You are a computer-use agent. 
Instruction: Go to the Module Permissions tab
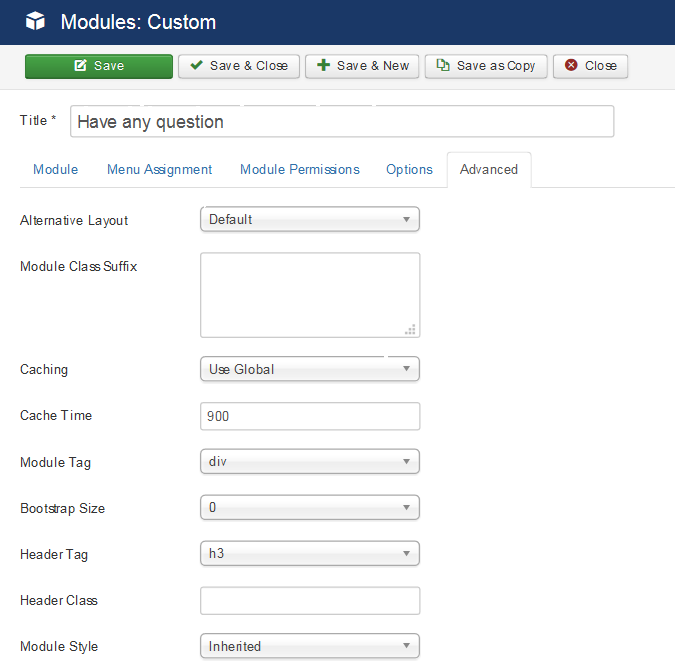click(300, 170)
